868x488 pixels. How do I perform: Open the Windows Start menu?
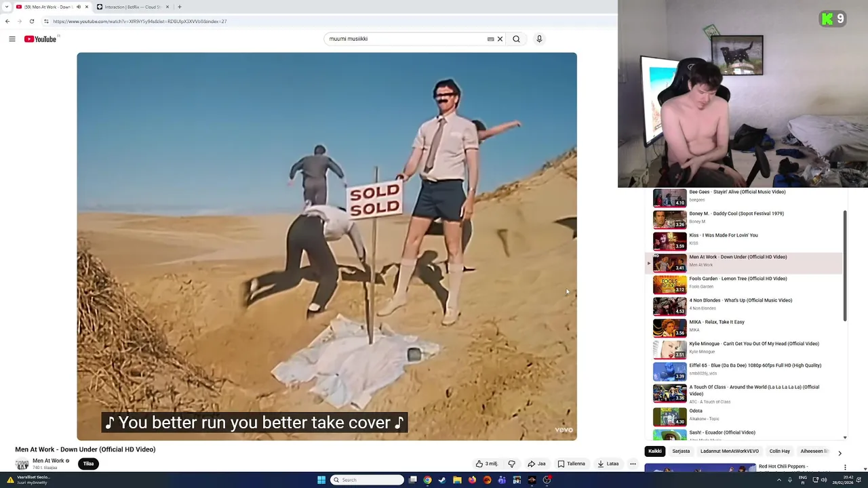[x=321, y=480]
